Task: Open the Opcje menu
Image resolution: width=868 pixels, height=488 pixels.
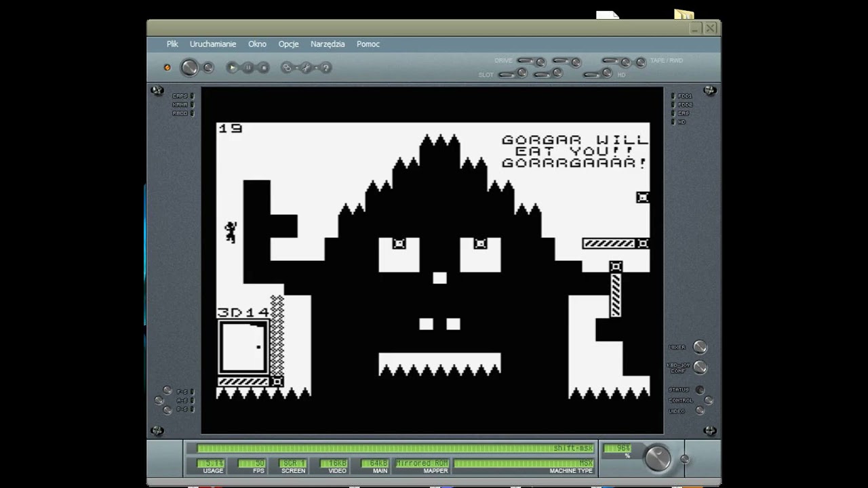Action: [x=288, y=44]
